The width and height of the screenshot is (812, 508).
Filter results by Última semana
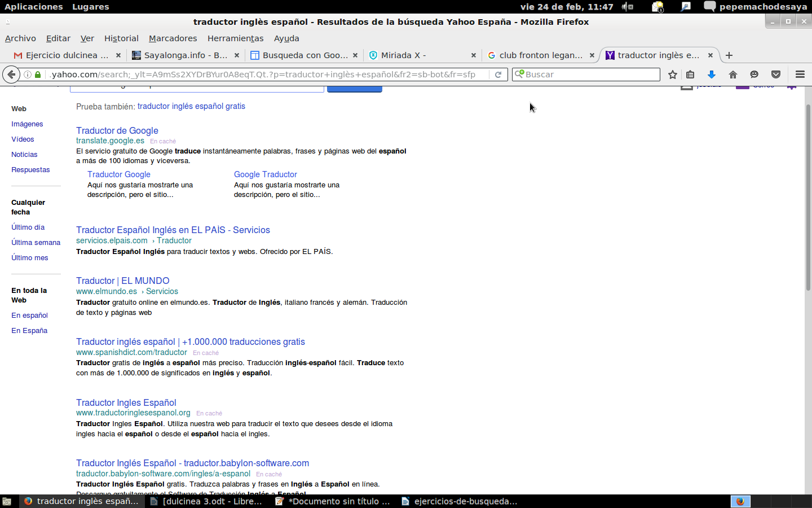36,243
